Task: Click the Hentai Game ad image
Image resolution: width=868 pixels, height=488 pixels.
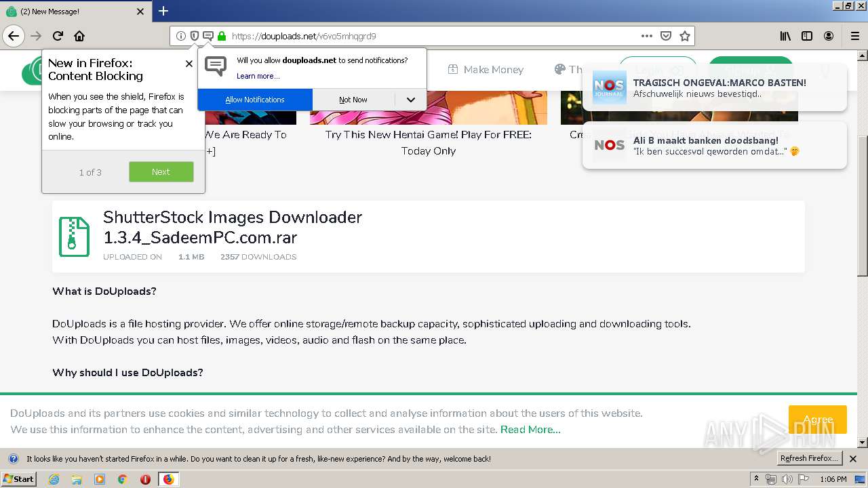Action: pyautogui.click(x=429, y=107)
